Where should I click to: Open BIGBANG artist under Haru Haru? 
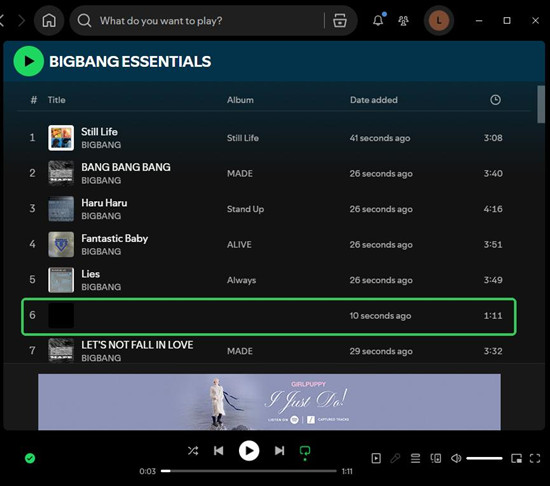pyautogui.click(x=101, y=216)
